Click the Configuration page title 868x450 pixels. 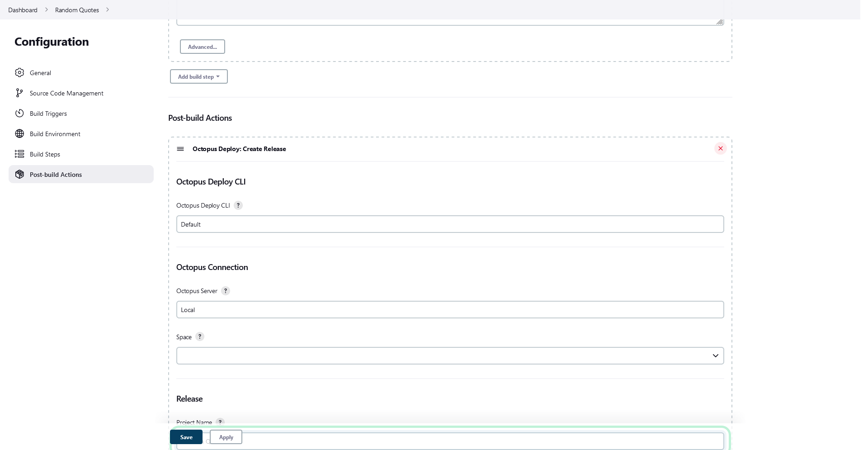coord(52,42)
